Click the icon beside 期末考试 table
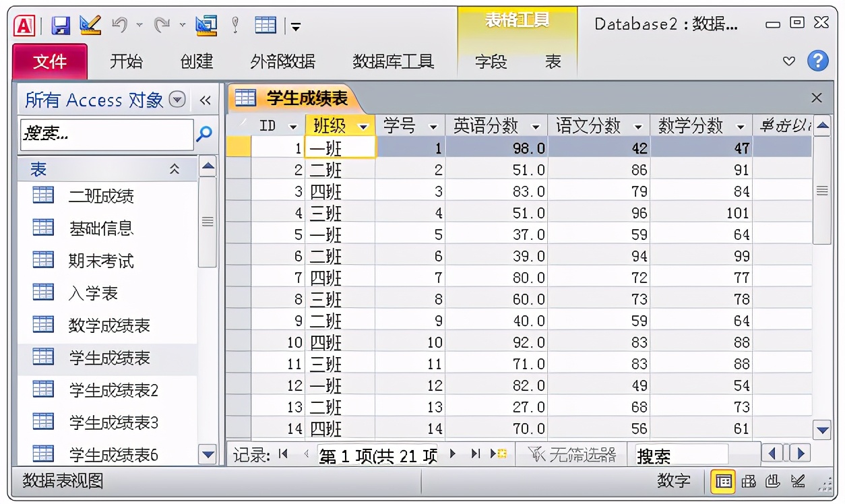Viewport: 845px width, 504px height. (x=43, y=260)
